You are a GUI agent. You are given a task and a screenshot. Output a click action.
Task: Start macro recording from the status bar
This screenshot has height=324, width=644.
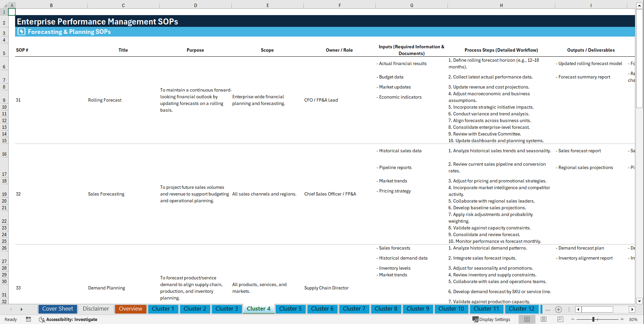(28, 319)
